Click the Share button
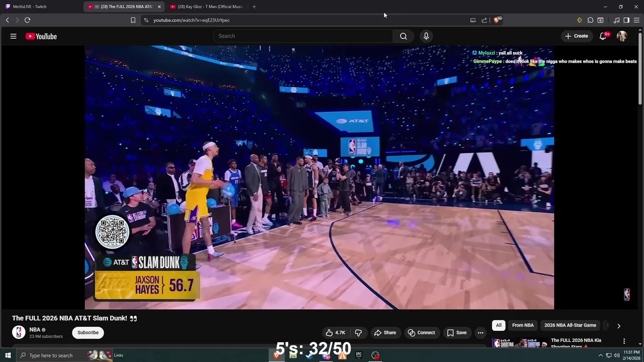The height and width of the screenshot is (362, 644). point(385,333)
